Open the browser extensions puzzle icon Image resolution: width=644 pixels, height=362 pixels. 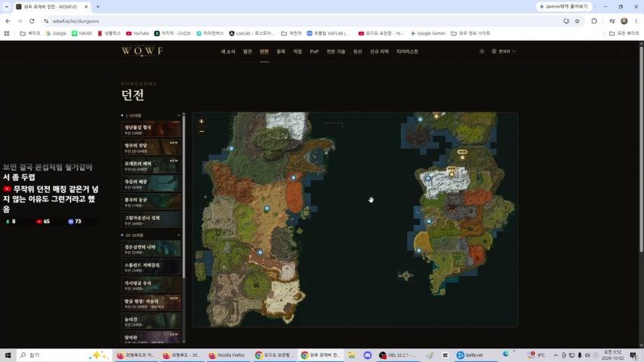click(x=594, y=21)
